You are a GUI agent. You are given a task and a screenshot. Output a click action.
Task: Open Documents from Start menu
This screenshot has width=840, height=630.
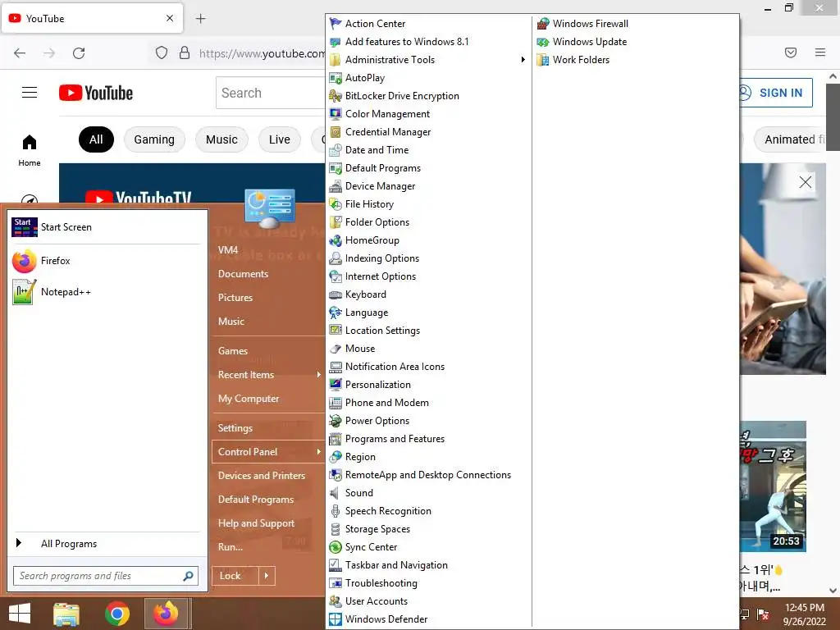(243, 274)
